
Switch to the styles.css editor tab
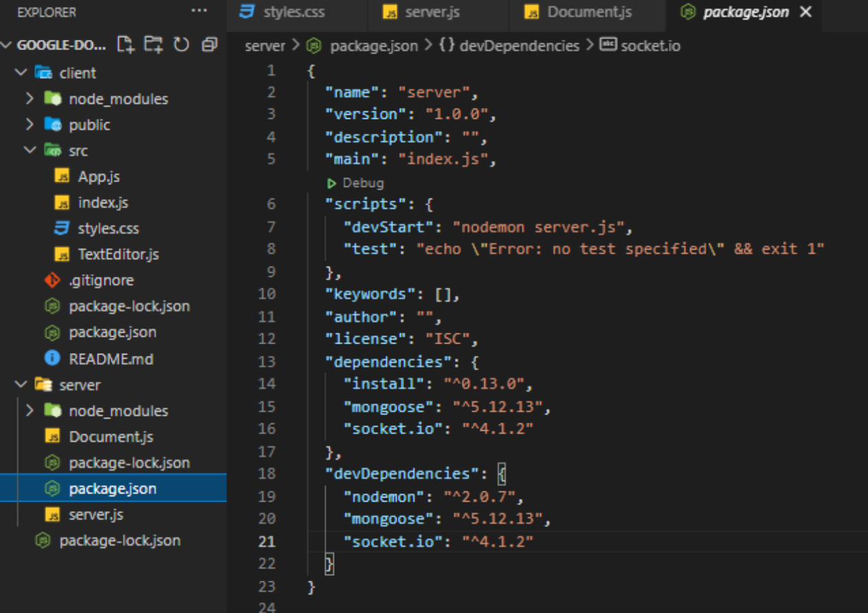point(296,12)
